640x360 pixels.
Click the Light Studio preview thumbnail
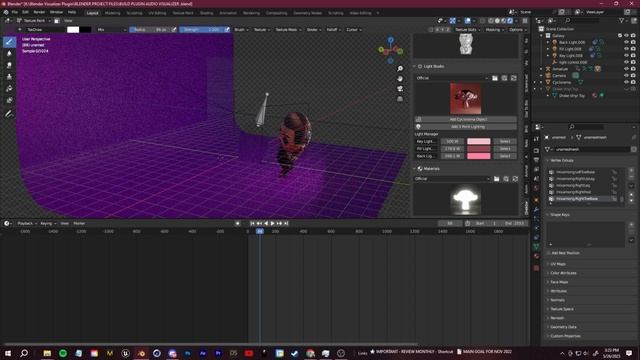[x=465, y=98]
